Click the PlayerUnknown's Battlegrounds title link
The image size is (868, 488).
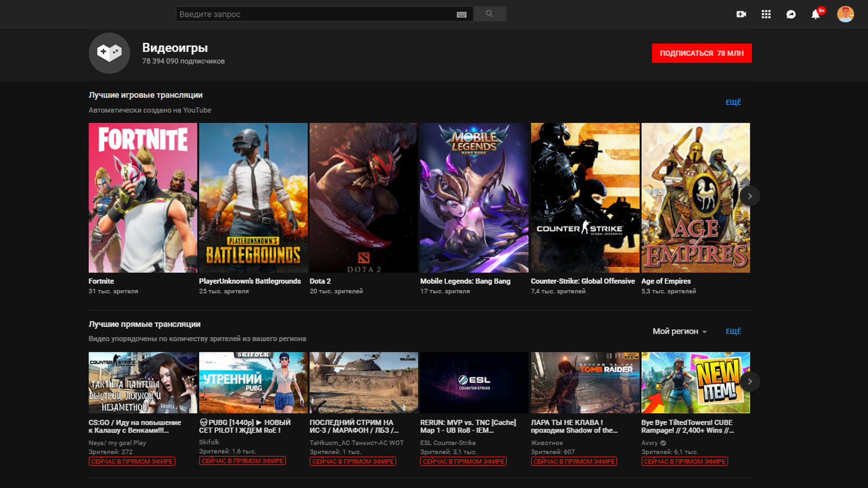click(250, 281)
